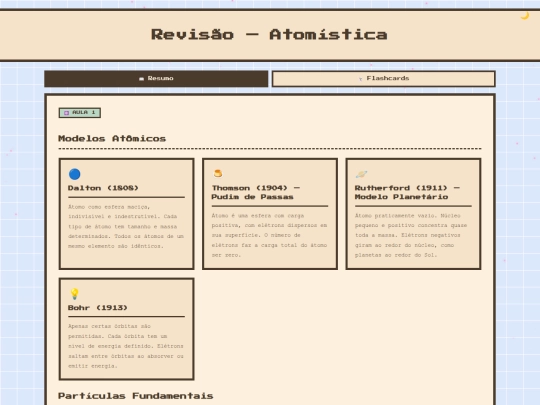Viewport: 540px width, 405px height.
Task: Toggle dark mode with the moon icon
Action: [x=525, y=16]
